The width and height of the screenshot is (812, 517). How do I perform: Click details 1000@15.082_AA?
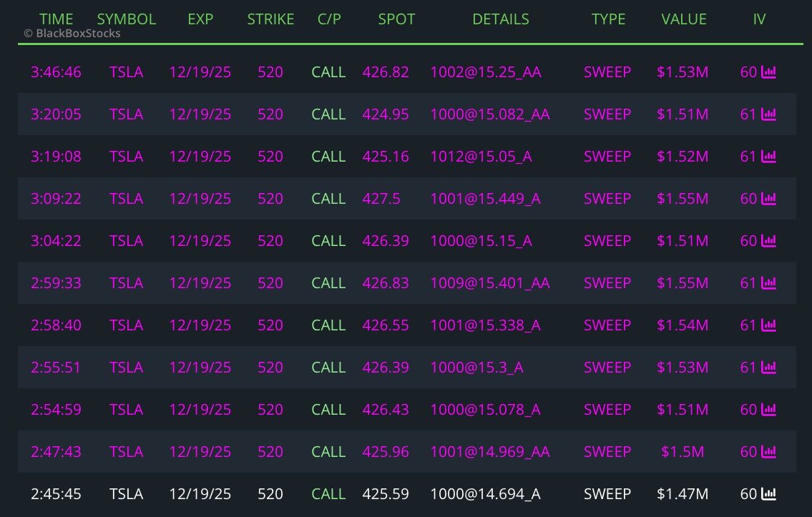pos(490,114)
